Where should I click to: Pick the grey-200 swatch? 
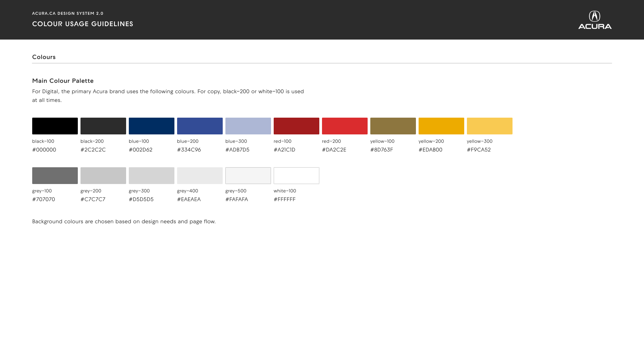point(103,176)
